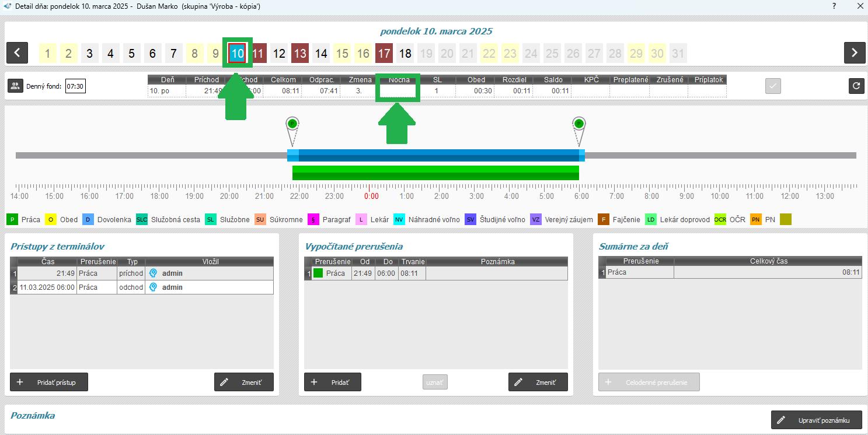Select day 13 in the calendar strip
This screenshot has width=868, height=435.
pos(300,54)
